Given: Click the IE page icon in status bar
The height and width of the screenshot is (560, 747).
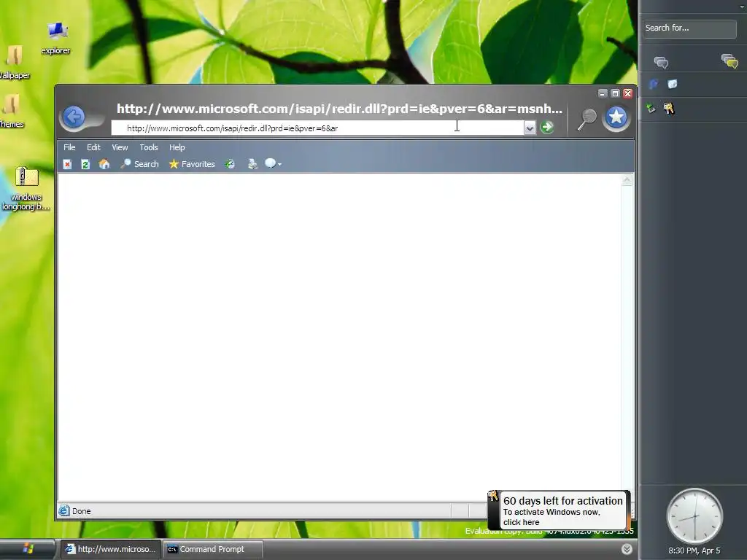Looking at the screenshot, I should (x=64, y=511).
